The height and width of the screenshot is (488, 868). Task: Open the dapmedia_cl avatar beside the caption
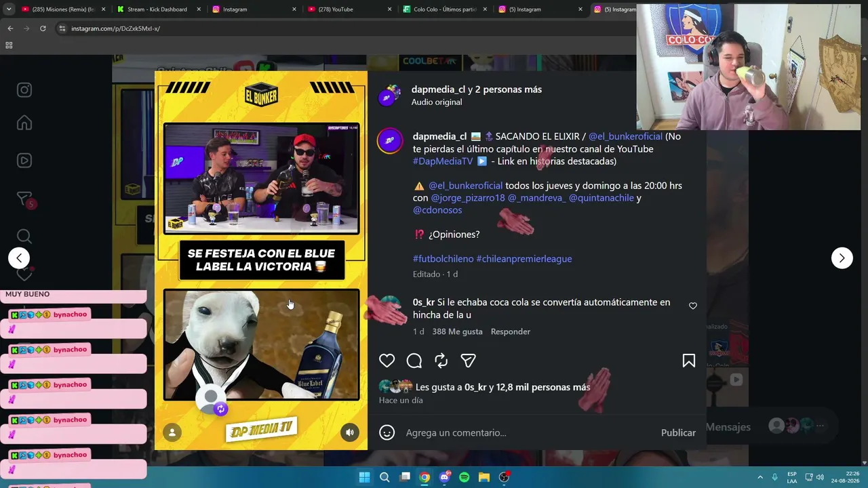(390, 141)
